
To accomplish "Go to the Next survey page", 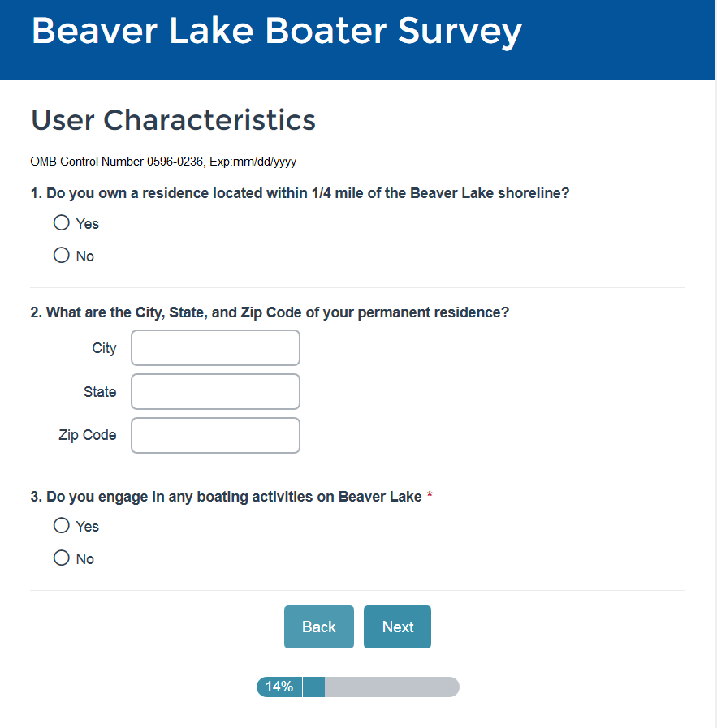I will coord(397,627).
